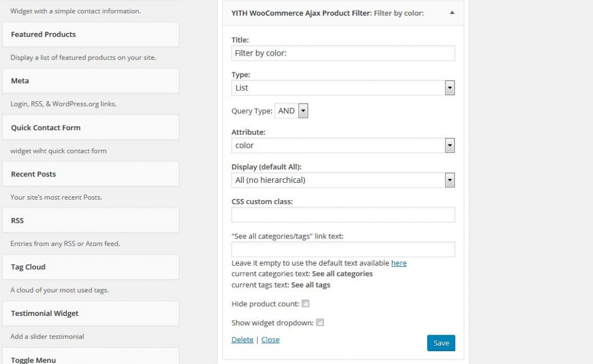Open the Attribute dropdown showing color
593x364 pixels.
[343, 145]
